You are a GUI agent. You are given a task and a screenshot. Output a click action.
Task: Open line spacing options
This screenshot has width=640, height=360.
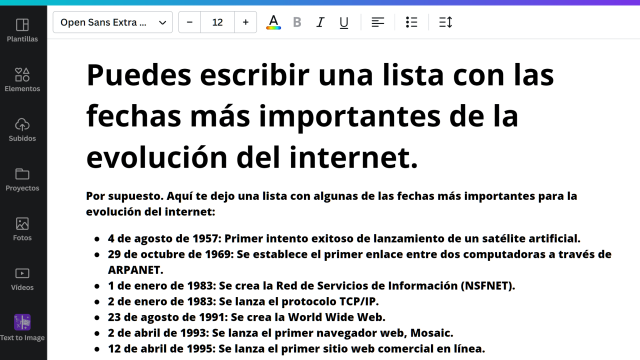(x=445, y=22)
